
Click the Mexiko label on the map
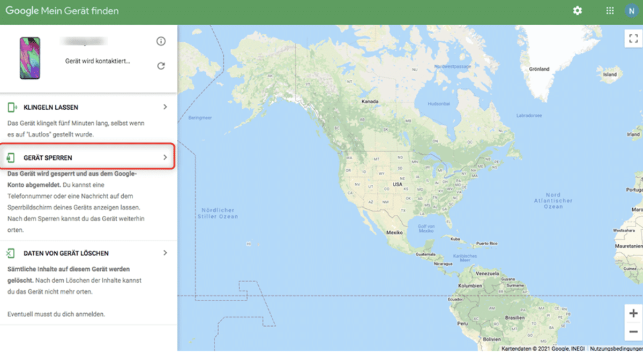click(x=394, y=233)
